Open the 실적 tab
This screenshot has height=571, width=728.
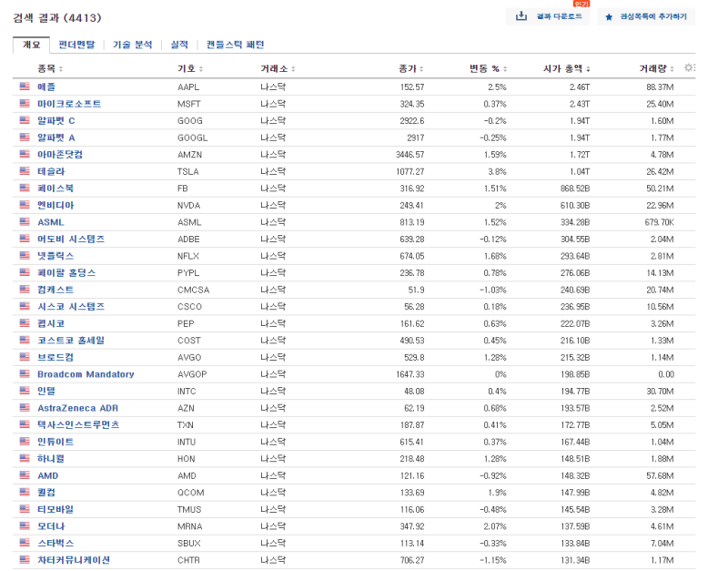point(179,45)
